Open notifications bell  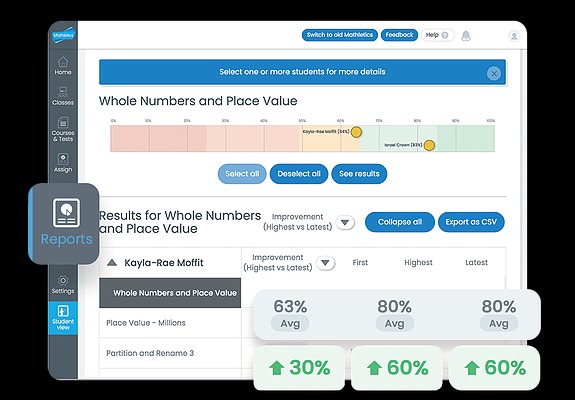tap(466, 36)
